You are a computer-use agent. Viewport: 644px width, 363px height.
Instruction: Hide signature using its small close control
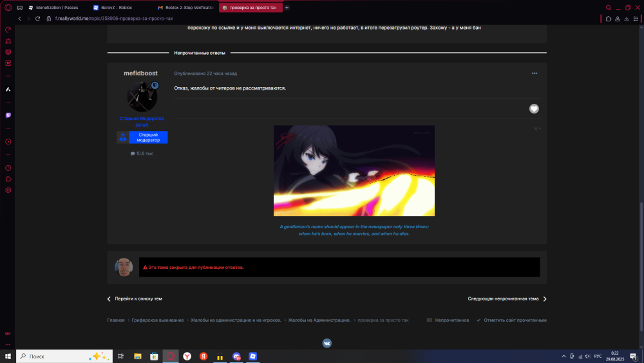tap(536, 129)
